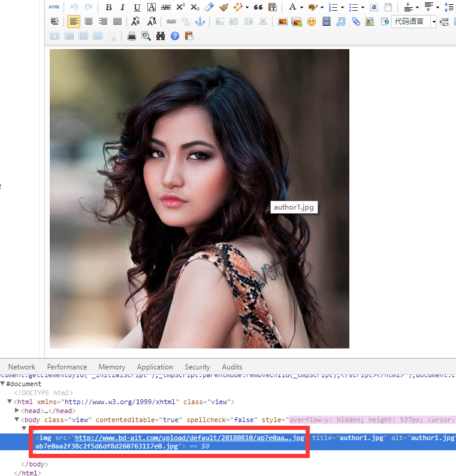The width and height of the screenshot is (456, 476).
Task: Click the select-all icon
Action: coord(374,7)
